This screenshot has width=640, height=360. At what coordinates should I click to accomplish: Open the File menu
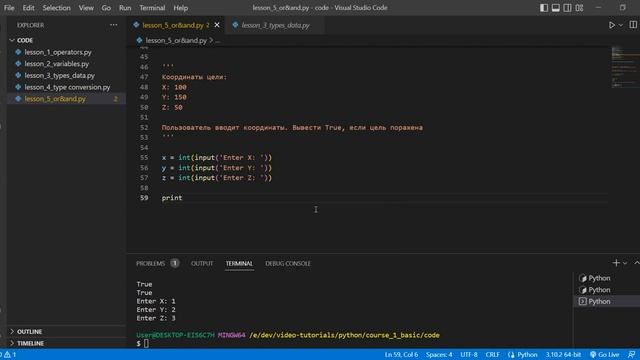(x=9, y=8)
